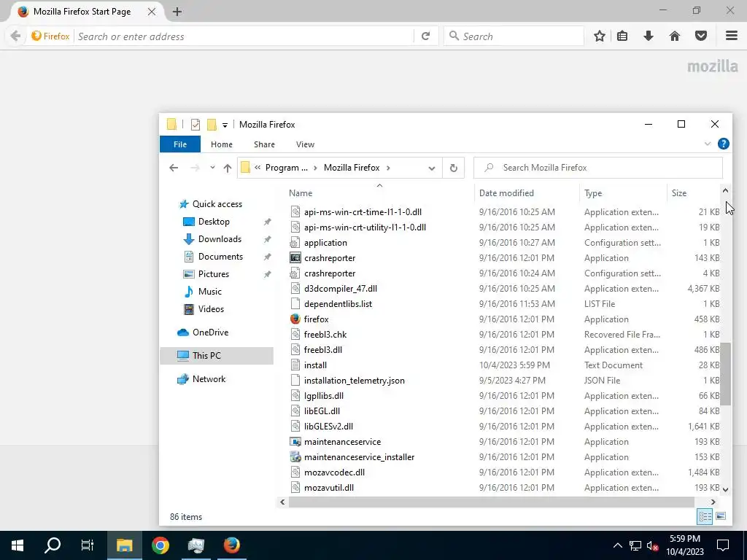
Task: Open Home ribbon tab
Action: [222, 144]
